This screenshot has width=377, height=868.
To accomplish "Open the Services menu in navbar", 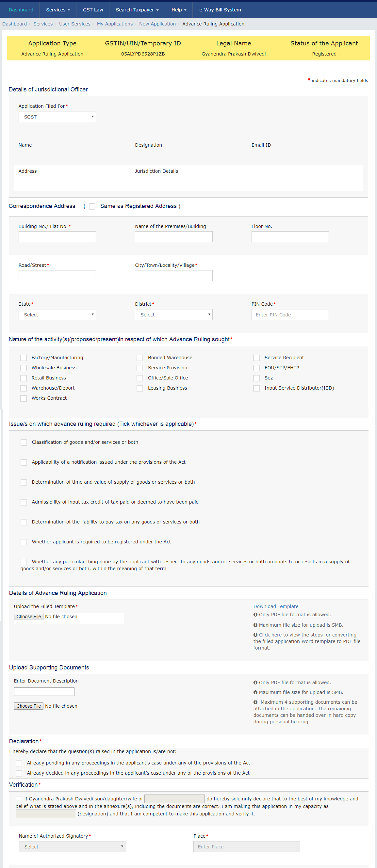I will 58,10.
